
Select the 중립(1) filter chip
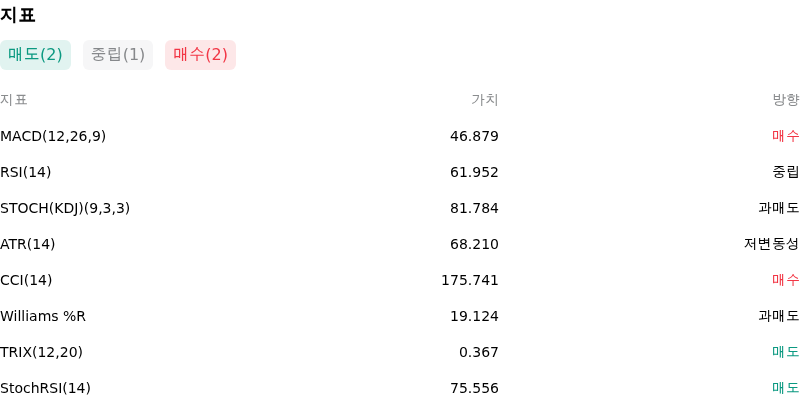(x=118, y=55)
